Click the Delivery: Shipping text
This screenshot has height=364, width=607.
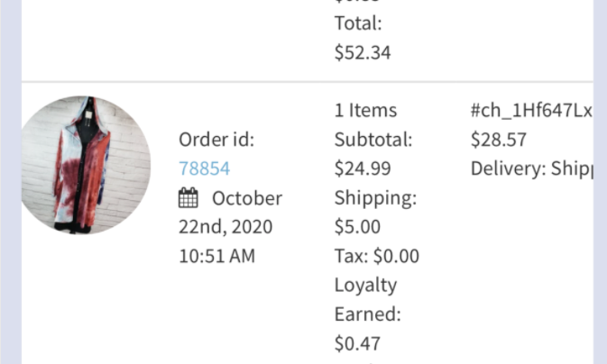pyautogui.click(x=531, y=169)
